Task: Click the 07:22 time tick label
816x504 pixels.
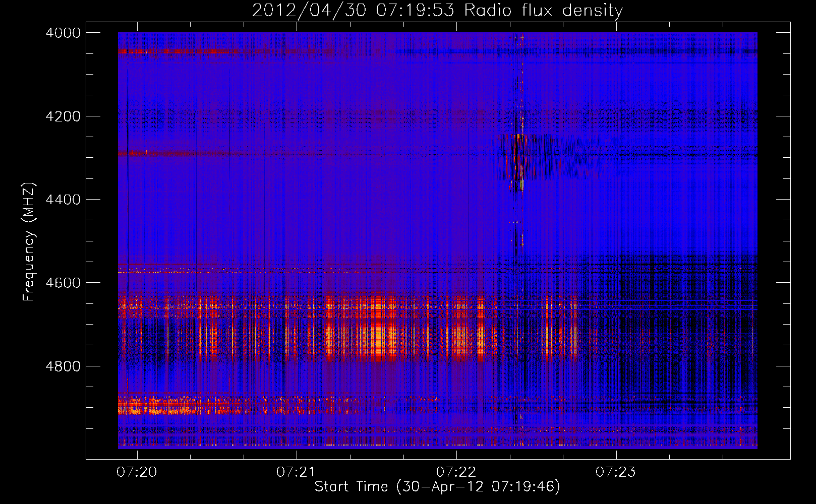Action: pos(456,472)
